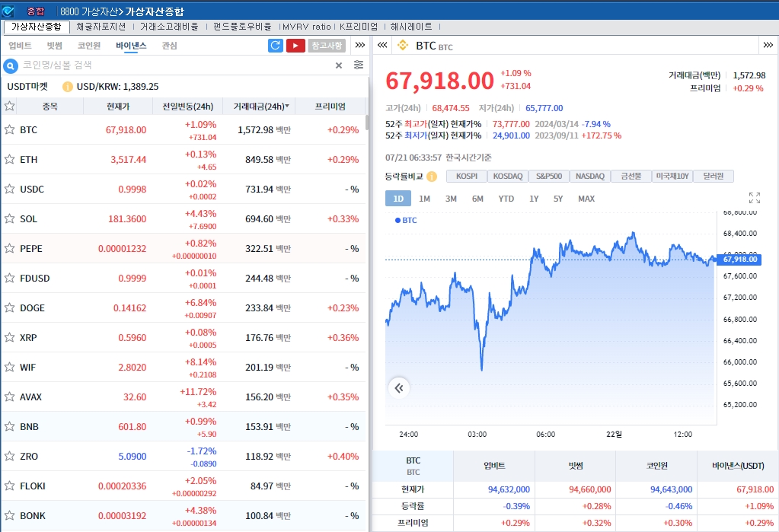The image size is (779, 532).
Task: Click info icon beside USD/KRW rate
Action: pyautogui.click(x=67, y=87)
